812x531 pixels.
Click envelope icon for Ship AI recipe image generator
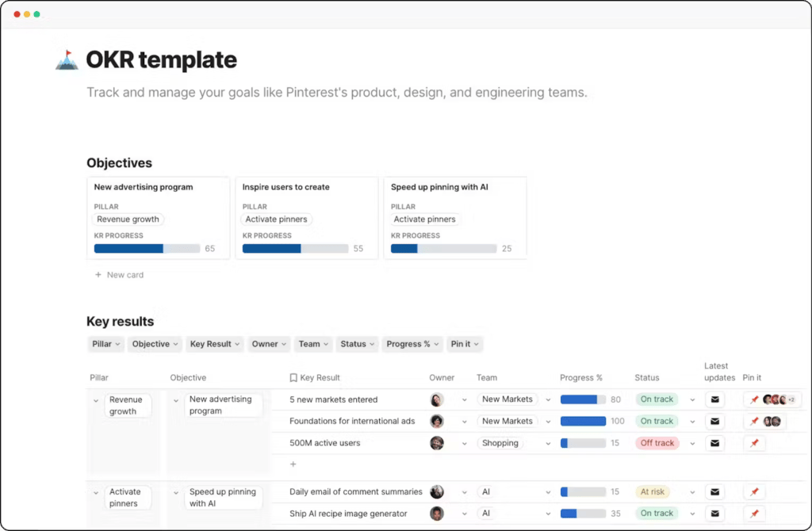(x=714, y=514)
